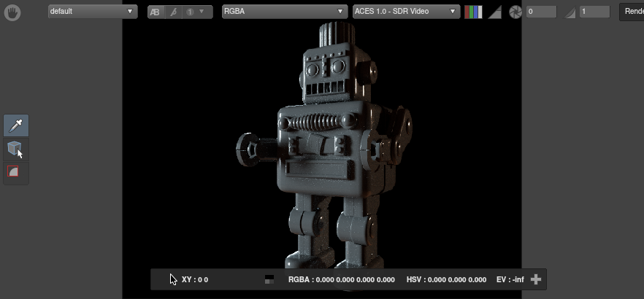Toggle the AB comparison mode
The width and height of the screenshot is (644, 299).
[x=156, y=12]
